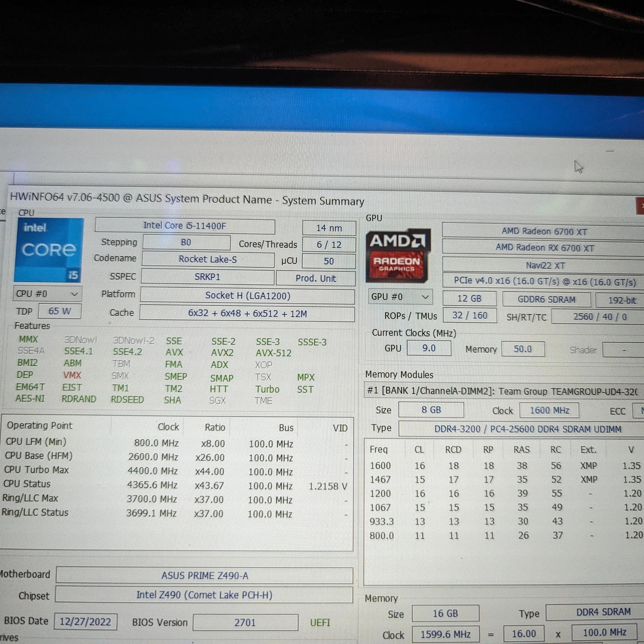The height and width of the screenshot is (644, 644).
Task: Click the UEFI label
Action: click(x=320, y=623)
